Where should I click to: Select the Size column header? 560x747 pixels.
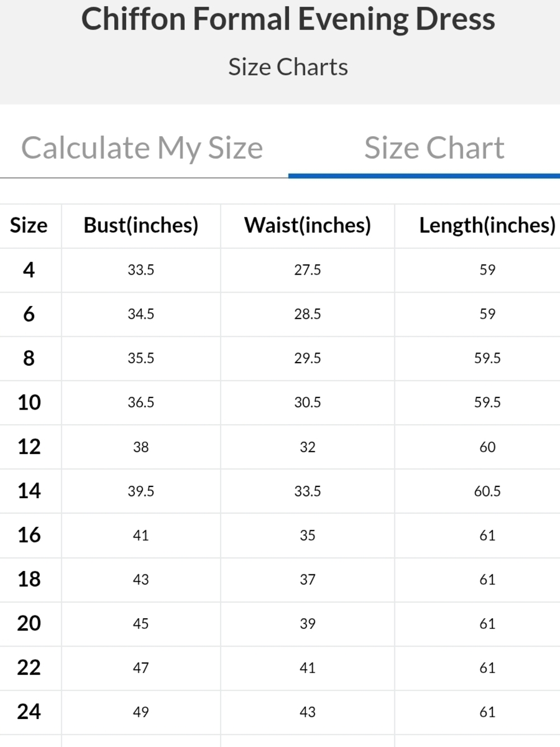pyautogui.click(x=29, y=225)
